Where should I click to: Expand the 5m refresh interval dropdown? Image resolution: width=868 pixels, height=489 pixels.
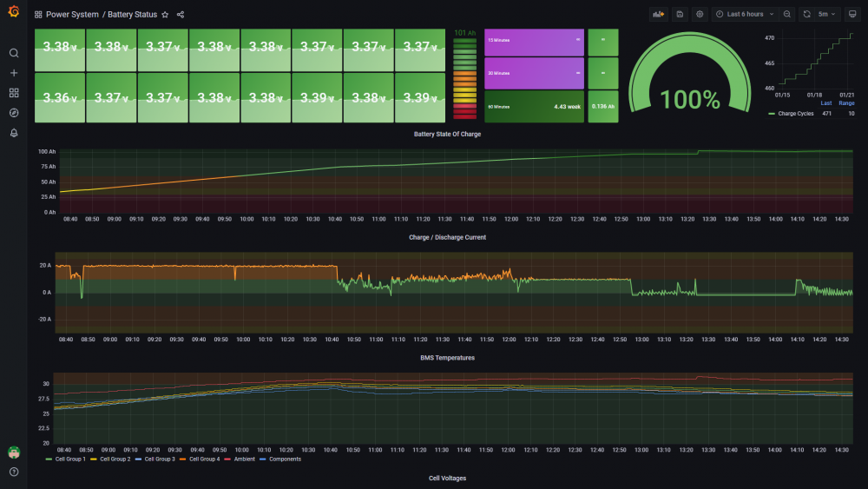tap(827, 15)
